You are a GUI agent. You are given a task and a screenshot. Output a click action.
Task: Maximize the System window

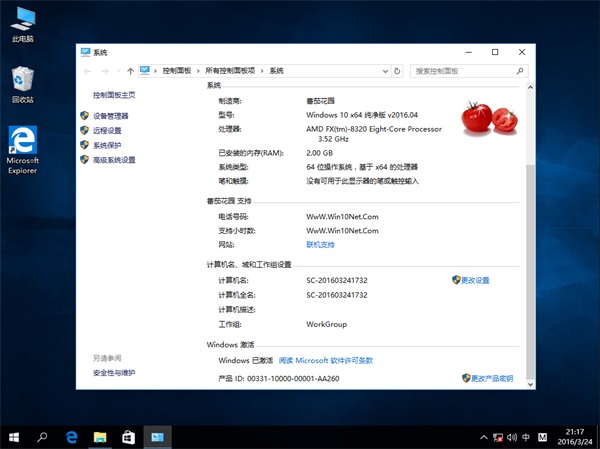click(495, 52)
